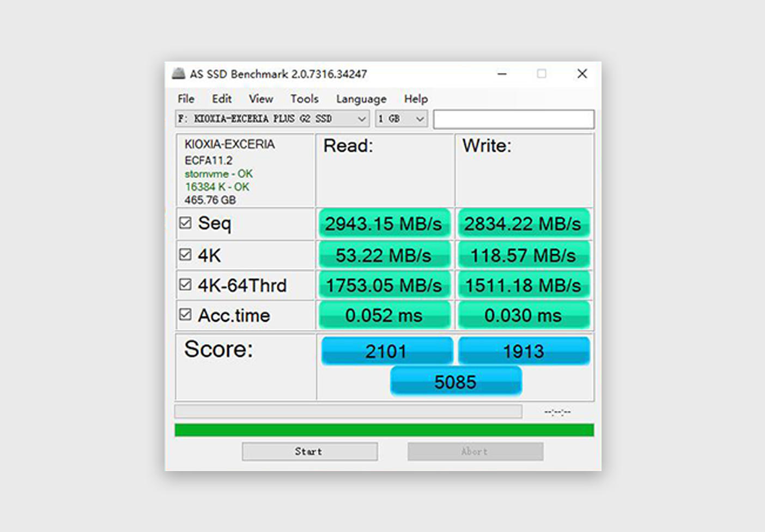The image size is (765, 532).
Task: Close the AS SSD Benchmark window
Action: pyautogui.click(x=582, y=74)
